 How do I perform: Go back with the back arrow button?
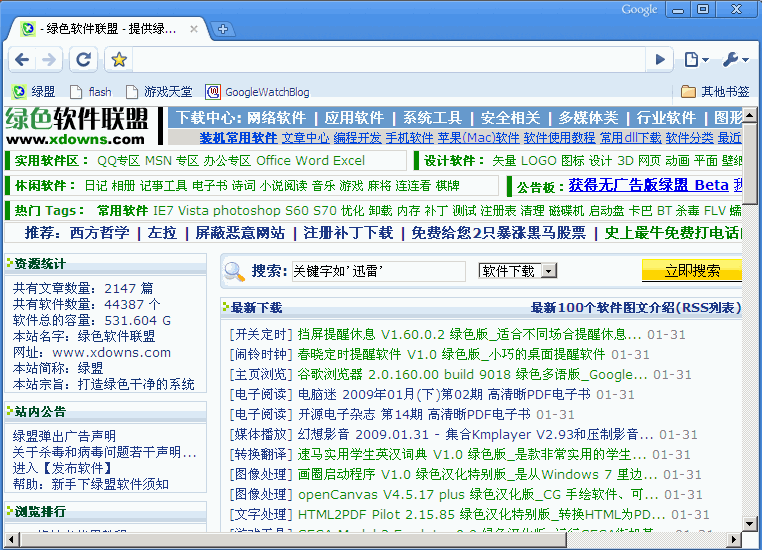pyautogui.click(x=22, y=60)
